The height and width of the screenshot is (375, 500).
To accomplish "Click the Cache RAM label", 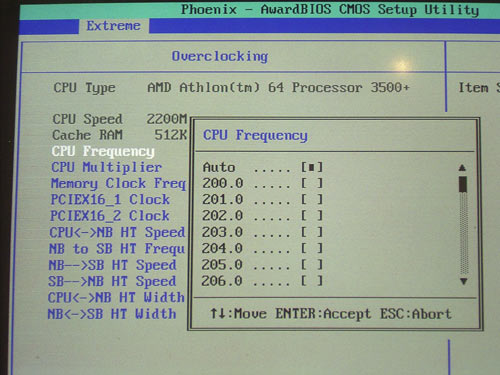I will coord(87,135).
